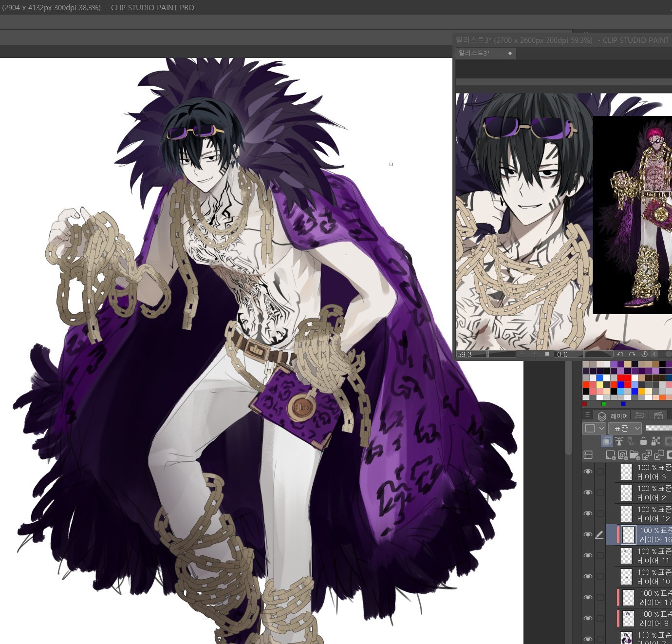Create a new vector layer
This screenshot has width=672, height=644.
(x=622, y=455)
